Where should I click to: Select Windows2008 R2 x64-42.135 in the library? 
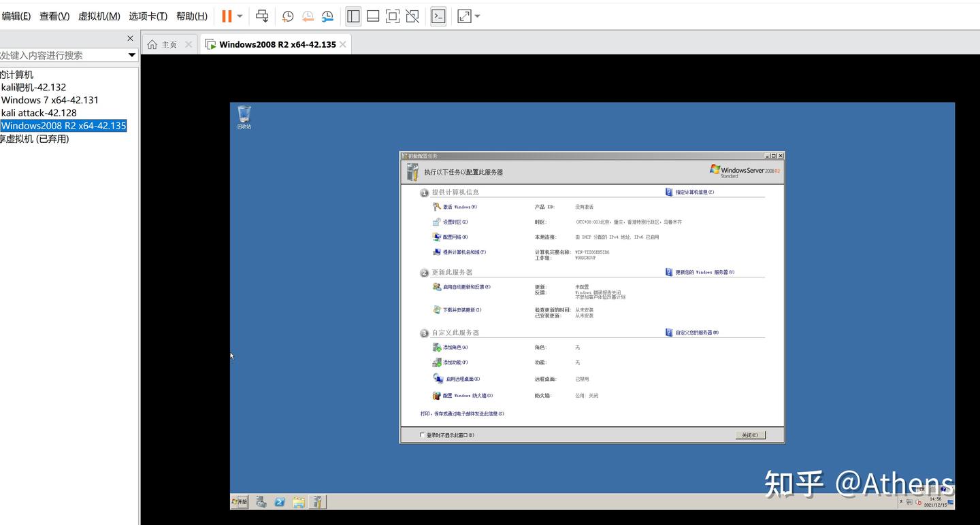[63, 126]
